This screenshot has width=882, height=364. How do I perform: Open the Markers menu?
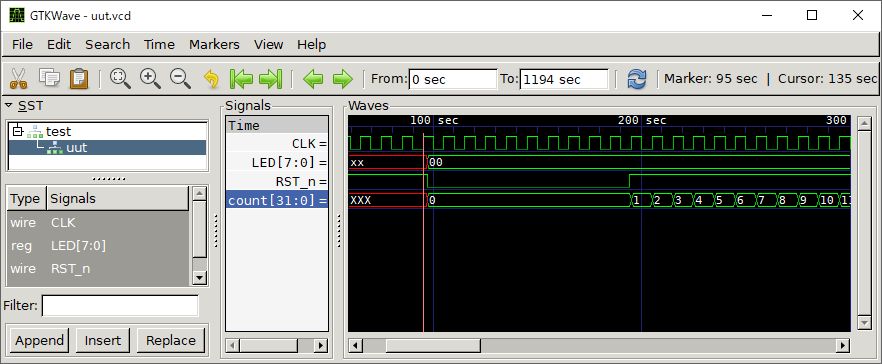[x=214, y=44]
